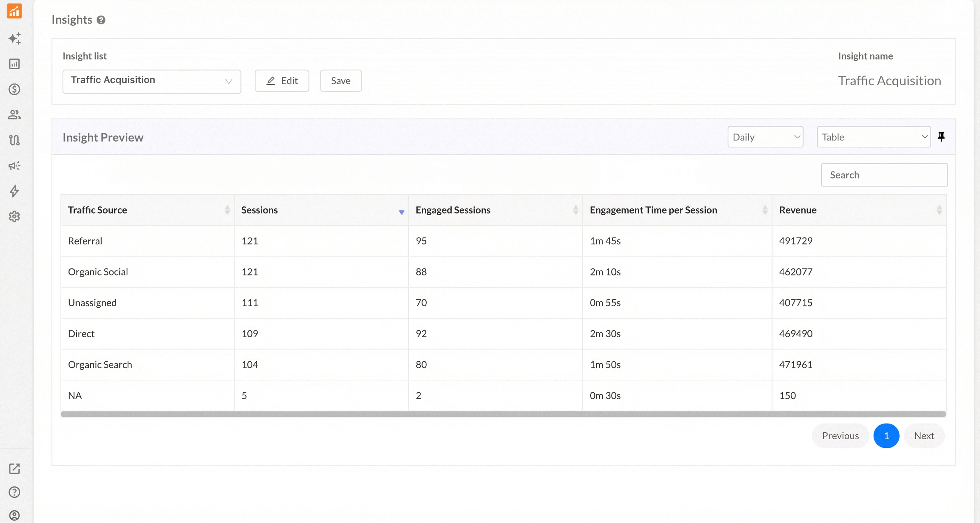Click the Next page button
This screenshot has height=523, width=980.
[924, 436]
